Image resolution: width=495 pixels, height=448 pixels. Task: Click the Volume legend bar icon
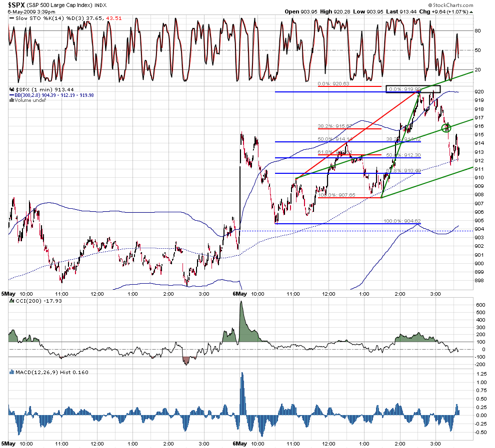pos(11,100)
